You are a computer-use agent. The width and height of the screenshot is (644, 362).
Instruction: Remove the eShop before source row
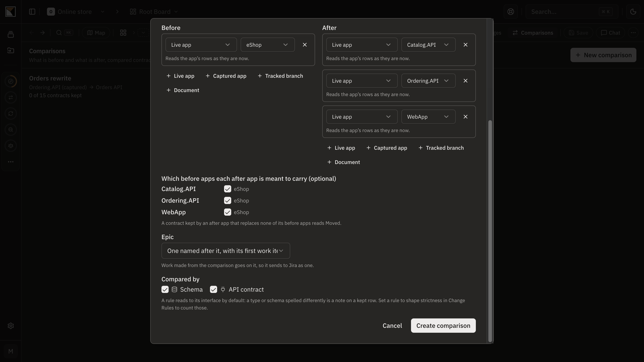pyautogui.click(x=305, y=45)
